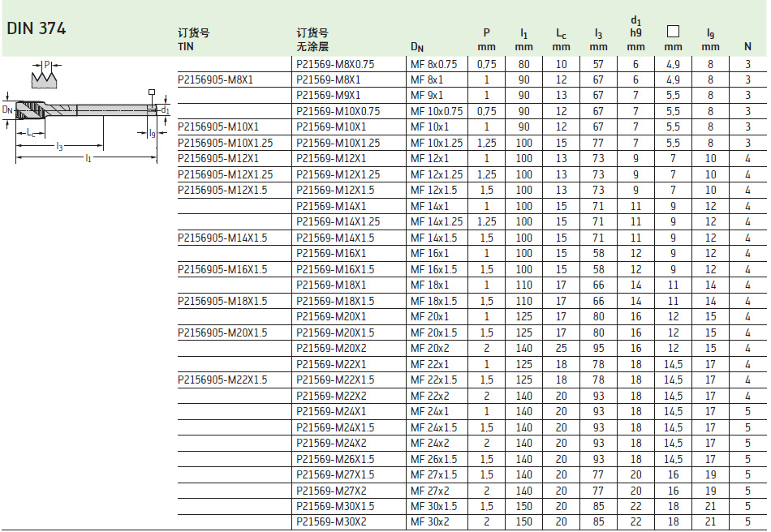Viewport: 771px width, 532px height.
Task: Select order number P21569-M8X0.75
Action: 335,64
